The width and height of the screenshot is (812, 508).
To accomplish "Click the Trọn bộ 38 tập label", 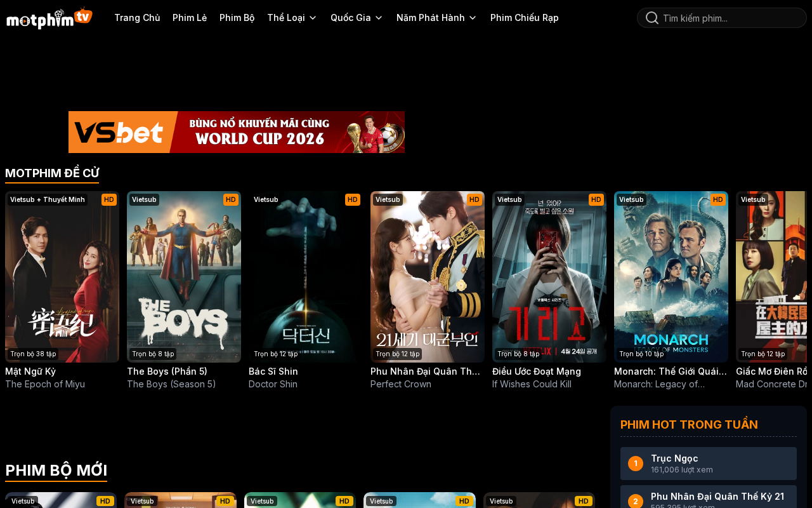I will coord(33,354).
